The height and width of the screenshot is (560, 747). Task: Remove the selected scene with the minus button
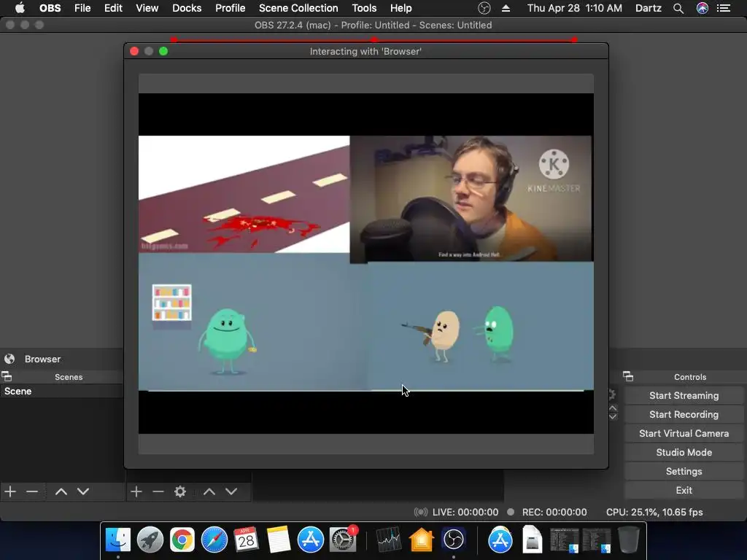click(32, 491)
